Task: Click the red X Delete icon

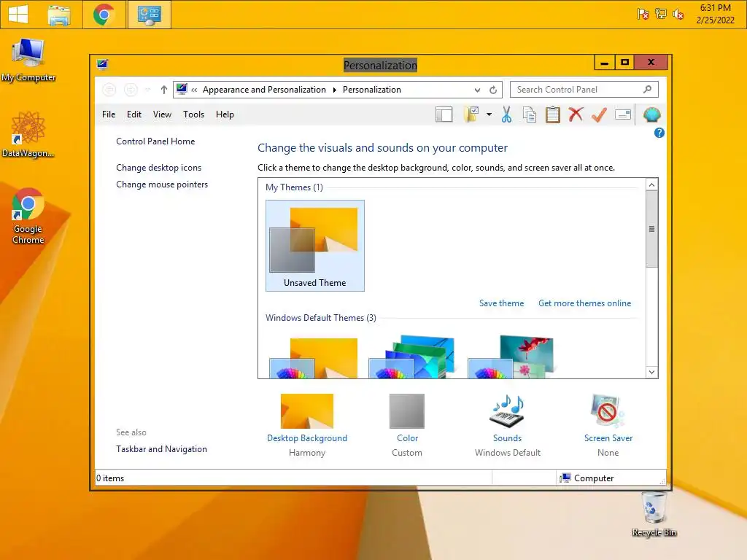Action: point(576,114)
